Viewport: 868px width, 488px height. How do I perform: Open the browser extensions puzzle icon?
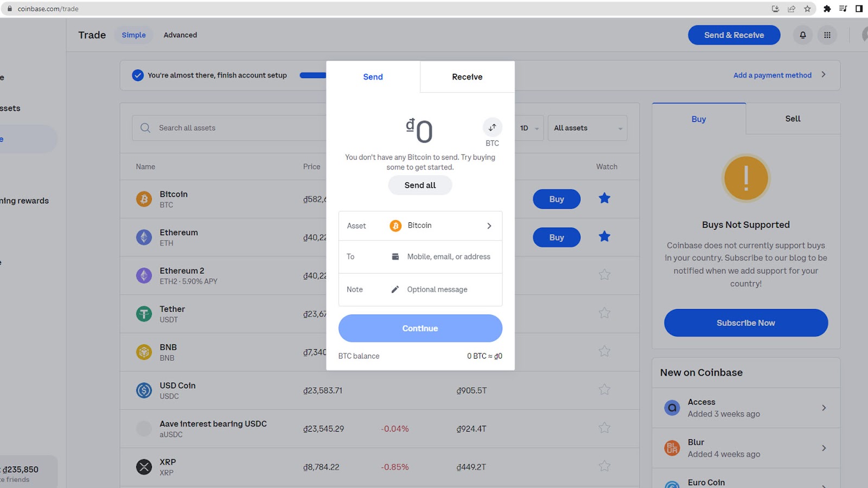(x=827, y=9)
